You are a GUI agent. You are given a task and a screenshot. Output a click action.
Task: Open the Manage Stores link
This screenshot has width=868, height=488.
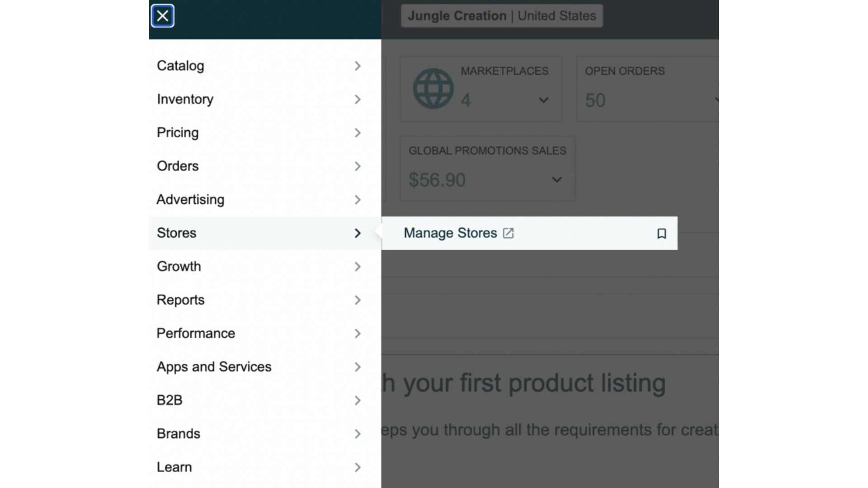click(x=450, y=233)
